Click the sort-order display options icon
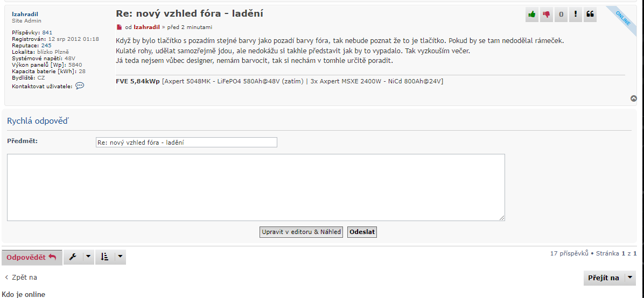This screenshot has height=298, width=644. [105, 257]
